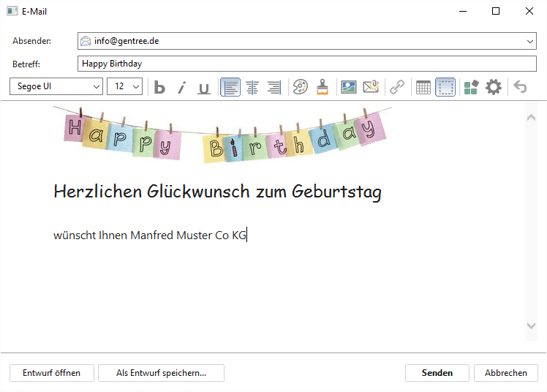Click the paintbrush background color icon
The height and width of the screenshot is (392, 547).
322,88
